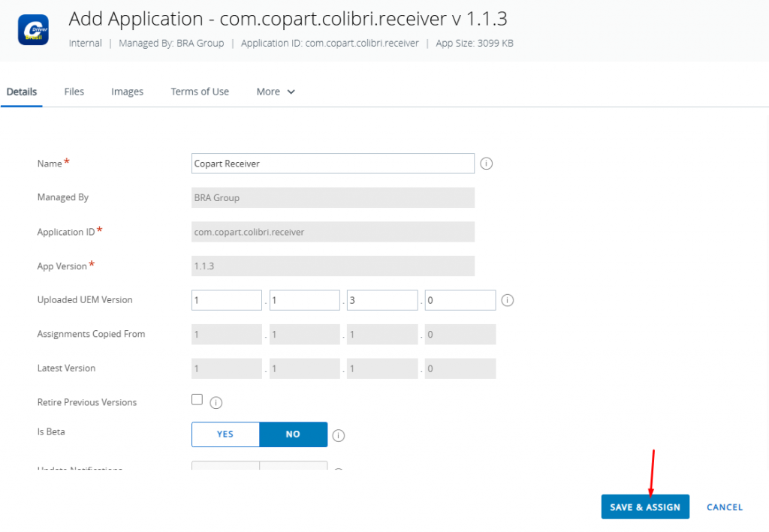Viewport: 769px width, 532px height.
Task: Click the 'Is Beta' label
Action: click(51, 431)
